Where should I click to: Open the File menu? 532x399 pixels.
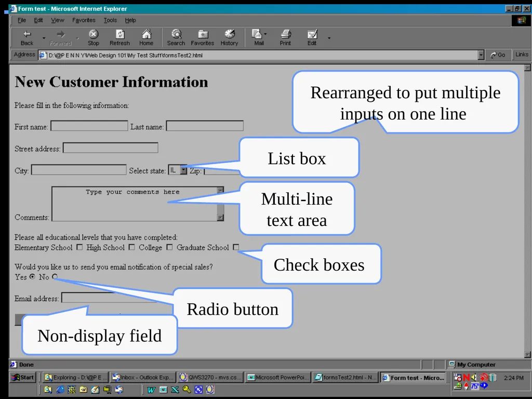22,20
